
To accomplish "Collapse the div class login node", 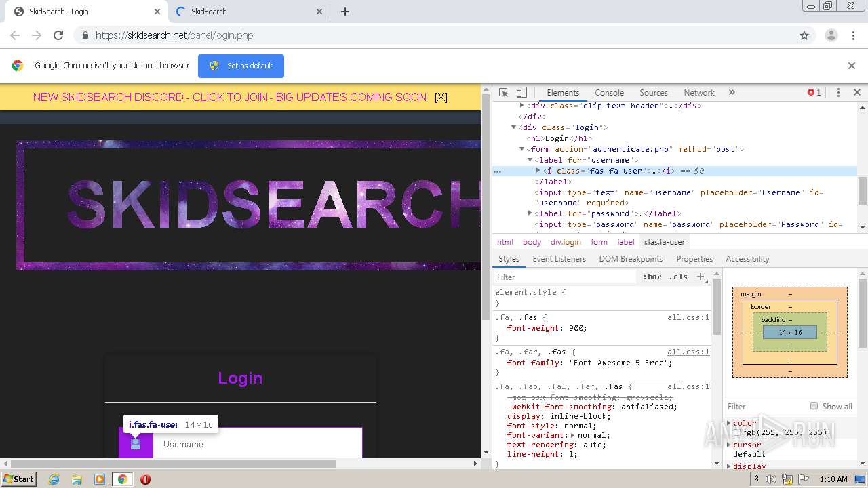I will (514, 127).
